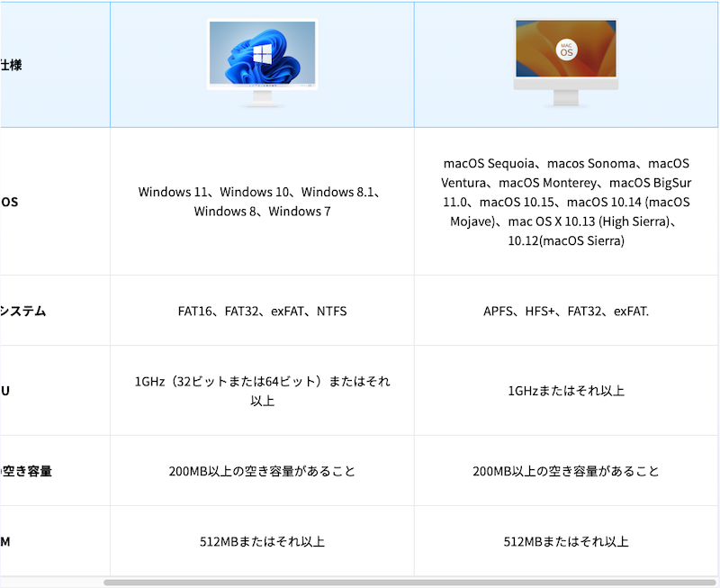720x588 pixels.
Task: Click the Windows column '200MB以上の空き容量があること' cell
Action: pos(262,471)
